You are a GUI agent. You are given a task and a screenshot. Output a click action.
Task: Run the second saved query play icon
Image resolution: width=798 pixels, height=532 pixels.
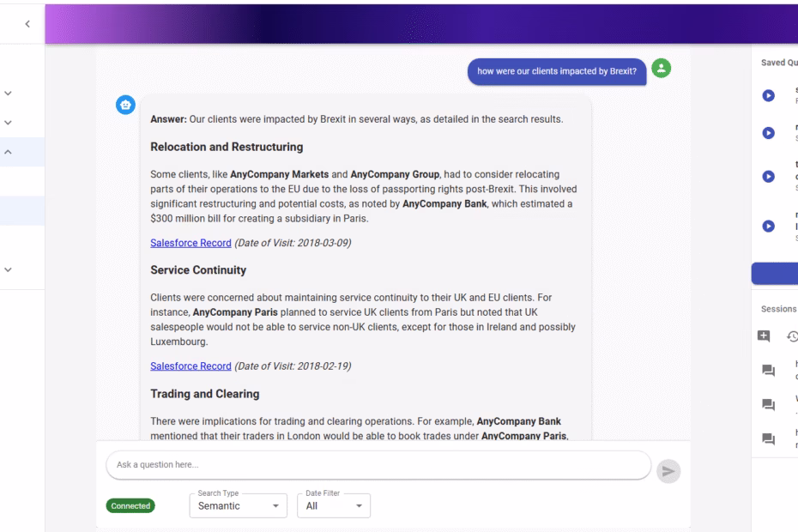click(x=769, y=133)
